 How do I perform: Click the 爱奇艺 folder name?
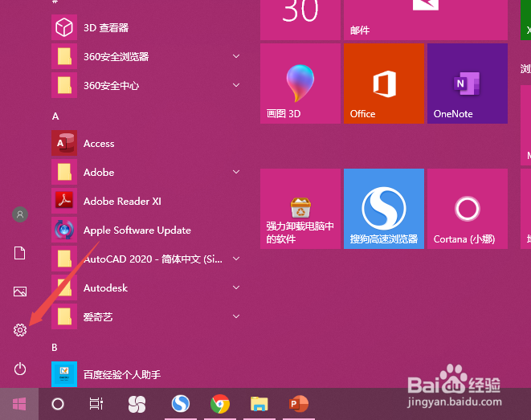[x=98, y=317]
